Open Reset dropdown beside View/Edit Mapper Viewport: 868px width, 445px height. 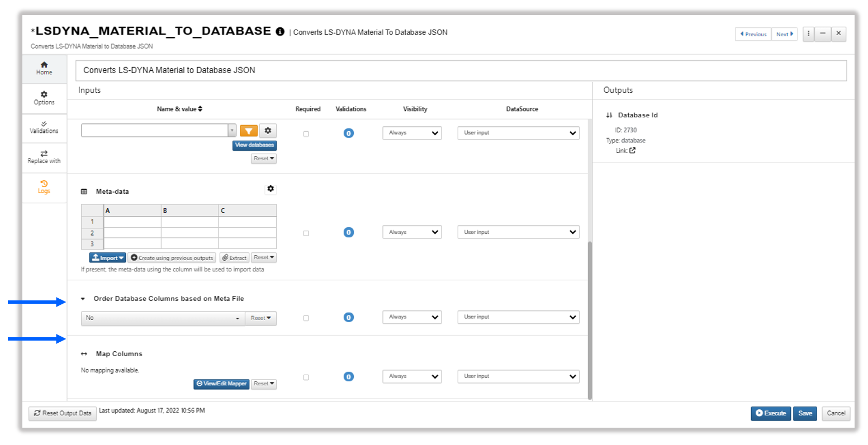point(264,384)
